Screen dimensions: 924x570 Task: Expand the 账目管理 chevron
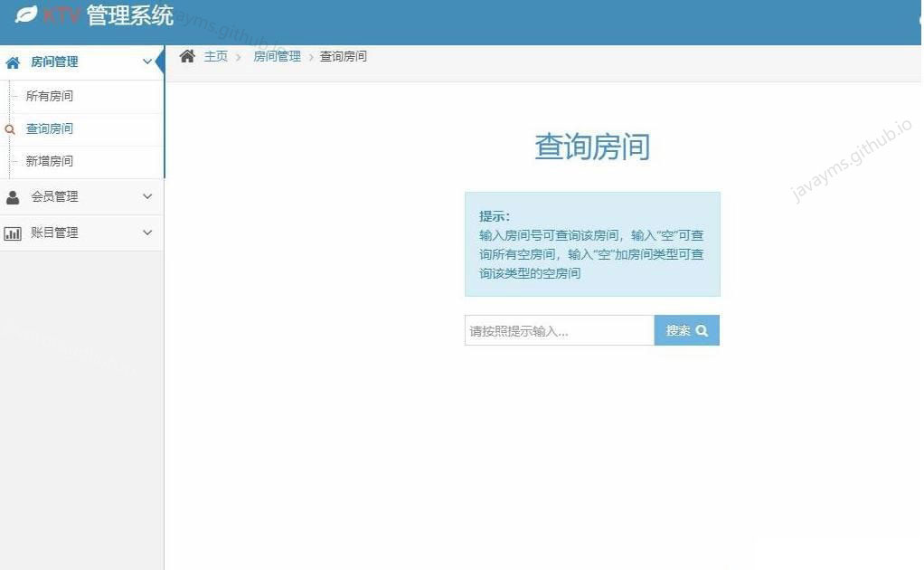click(x=147, y=233)
